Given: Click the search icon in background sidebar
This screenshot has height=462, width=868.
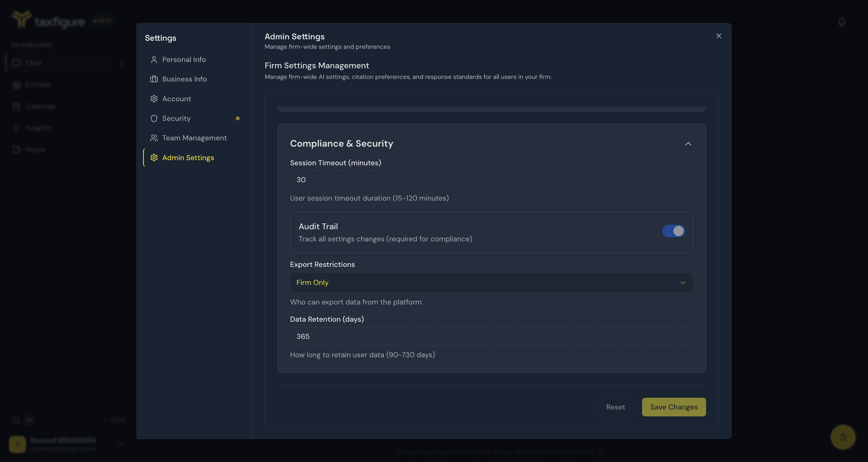Looking at the screenshot, I should click(x=16, y=420).
